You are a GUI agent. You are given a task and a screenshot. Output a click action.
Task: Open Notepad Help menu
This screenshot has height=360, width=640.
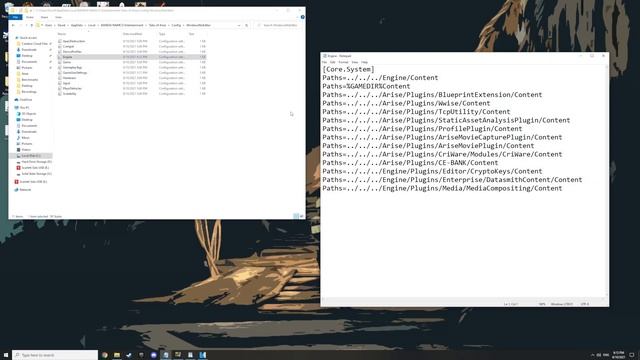[x=364, y=62]
